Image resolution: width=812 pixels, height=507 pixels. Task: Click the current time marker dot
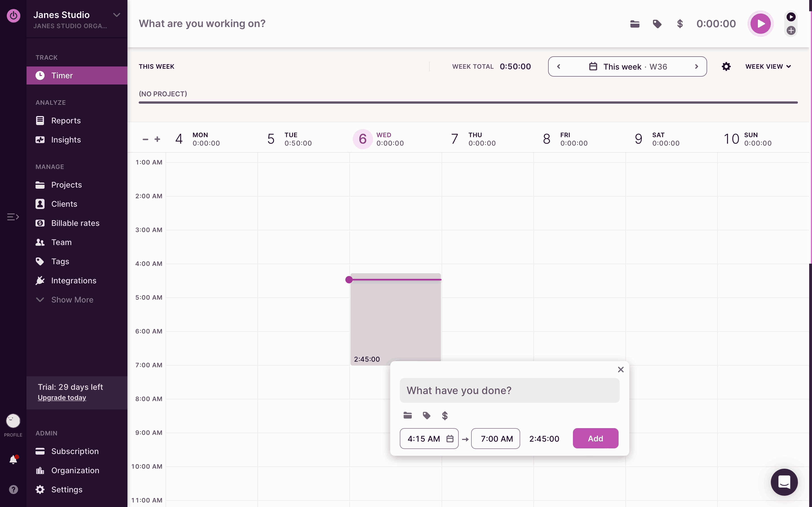point(349,280)
